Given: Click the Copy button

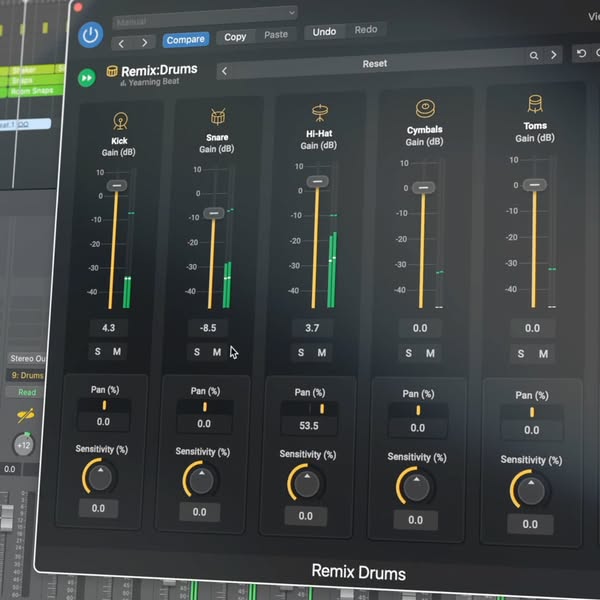Looking at the screenshot, I should click(x=235, y=37).
